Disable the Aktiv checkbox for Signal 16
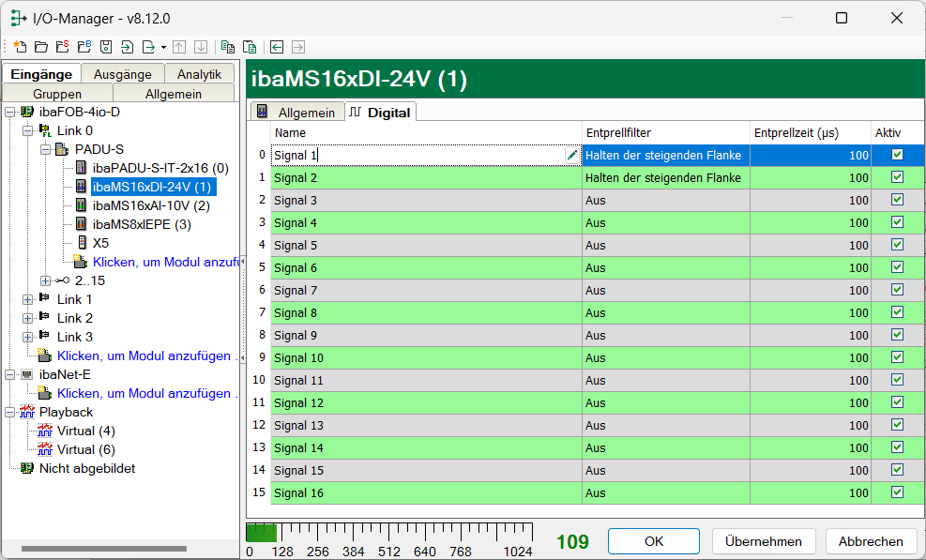The width and height of the screenshot is (926, 560). (897, 492)
